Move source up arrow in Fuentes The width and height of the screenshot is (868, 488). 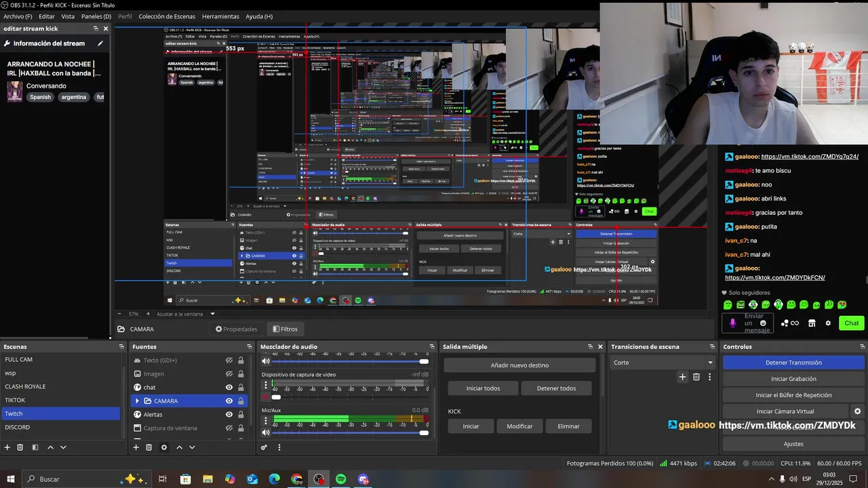(x=179, y=447)
